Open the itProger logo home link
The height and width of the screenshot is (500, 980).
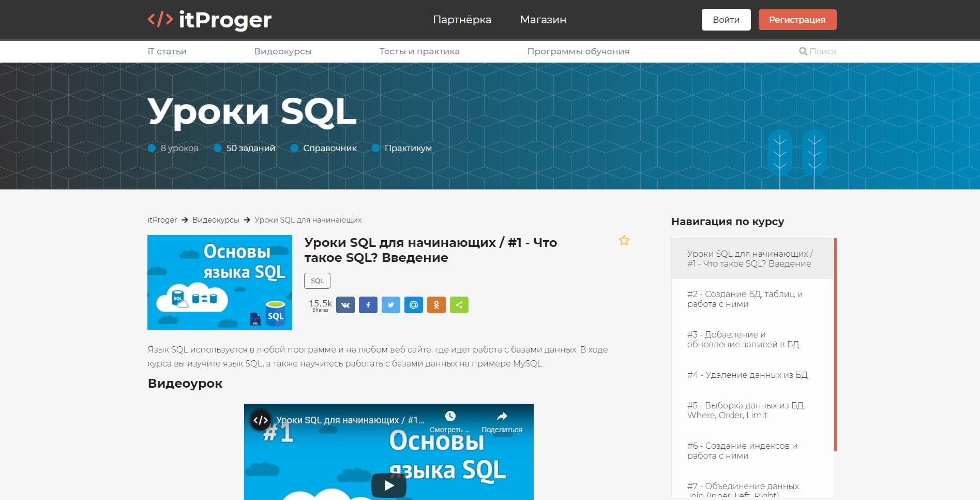pyautogui.click(x=209, y=20)
